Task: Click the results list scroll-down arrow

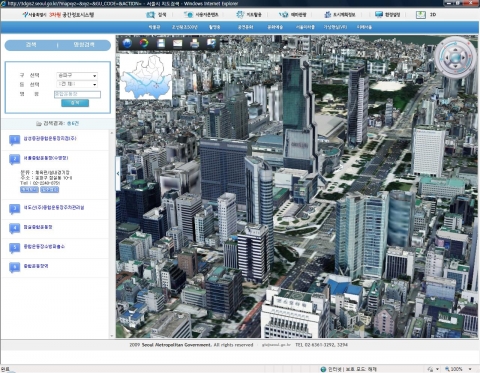Action: click(x=112, y=336)
